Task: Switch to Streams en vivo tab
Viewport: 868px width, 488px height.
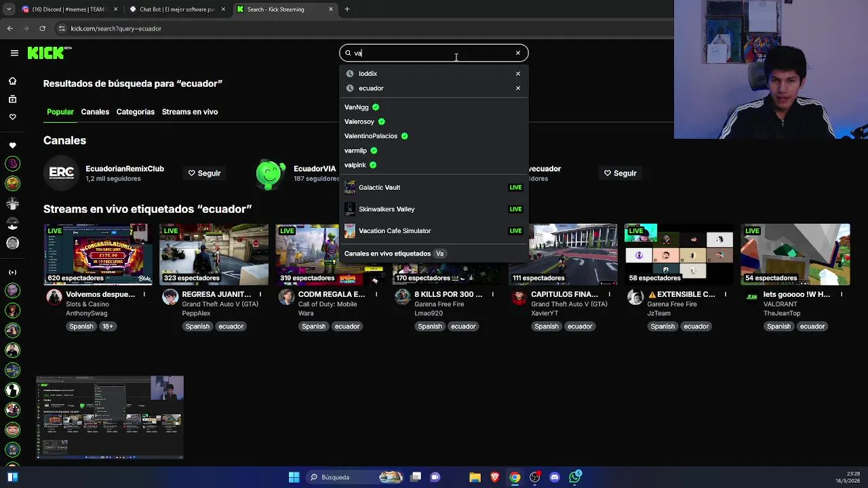Action: [x=190, y=112]
